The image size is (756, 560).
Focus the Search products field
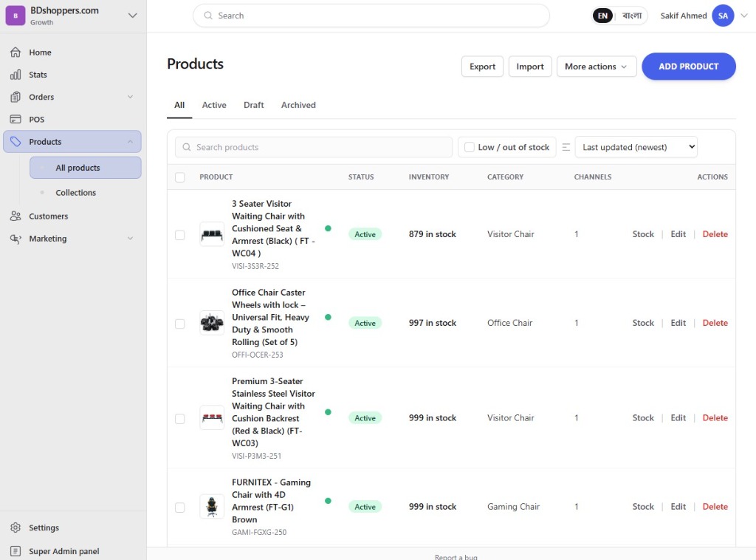tap(313, 147)
